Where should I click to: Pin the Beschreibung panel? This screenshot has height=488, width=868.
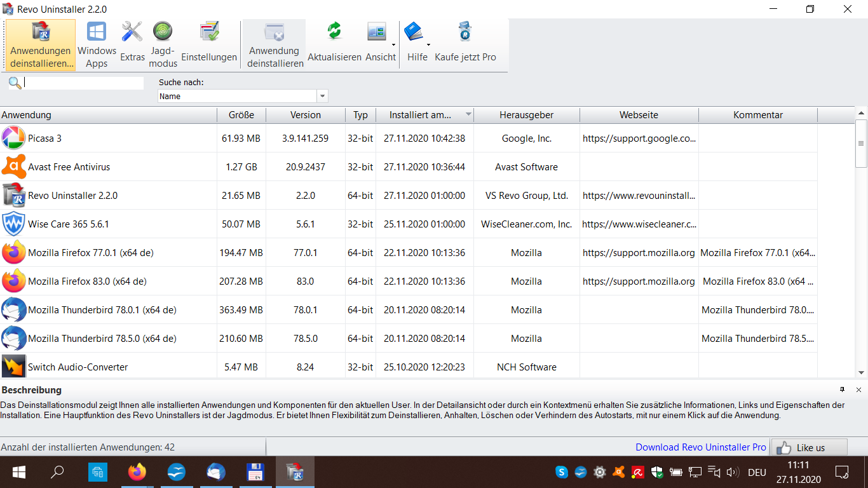click(x=842, y=390)
